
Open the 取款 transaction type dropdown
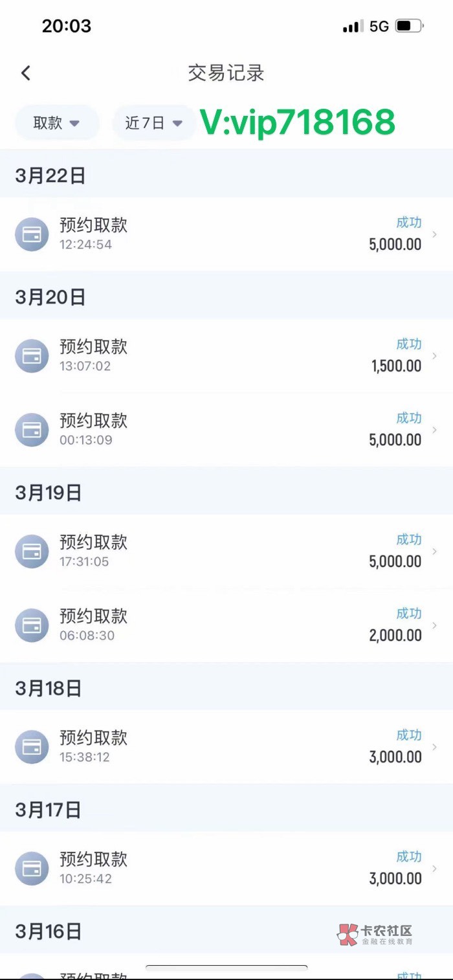point(56,123)
